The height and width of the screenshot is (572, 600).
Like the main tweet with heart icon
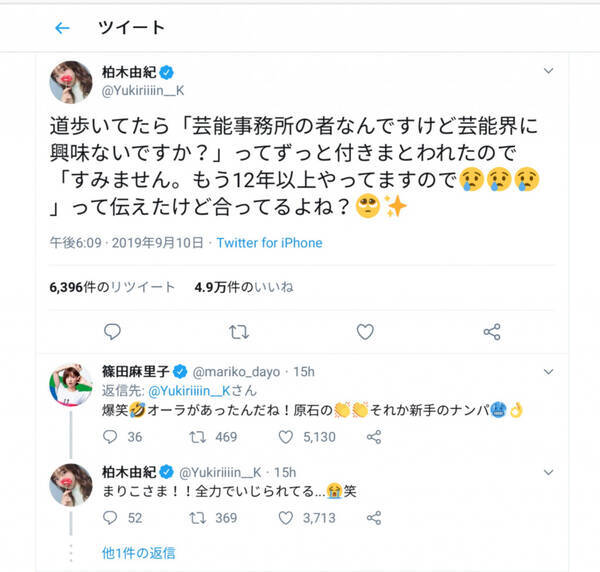(366, 331)
